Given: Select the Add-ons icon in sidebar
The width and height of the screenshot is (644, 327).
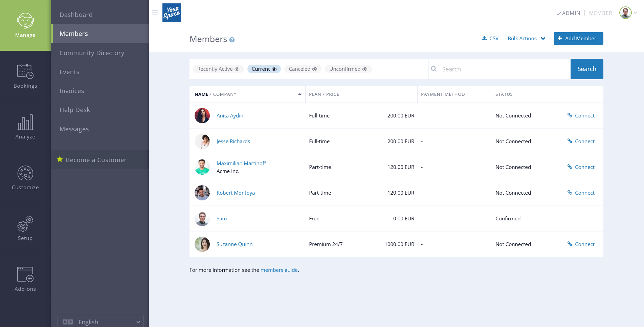Looking at the screenshot, I should click(25, 274).
